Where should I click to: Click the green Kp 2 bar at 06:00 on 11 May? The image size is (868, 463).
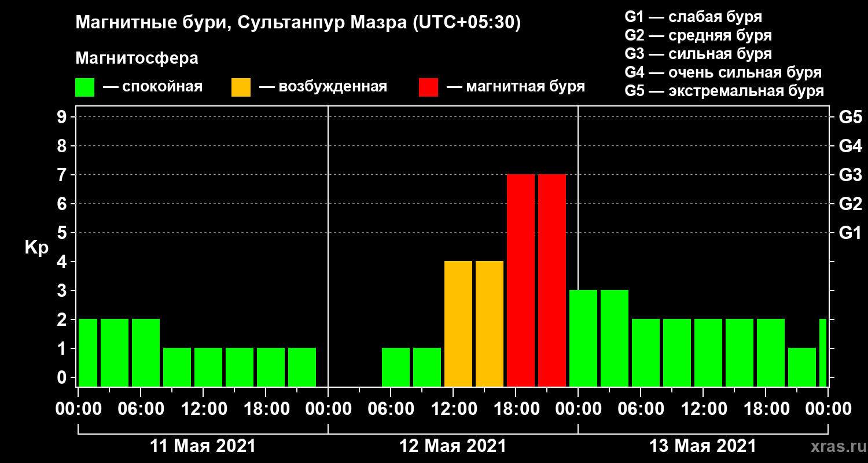[x=146, y=352]
